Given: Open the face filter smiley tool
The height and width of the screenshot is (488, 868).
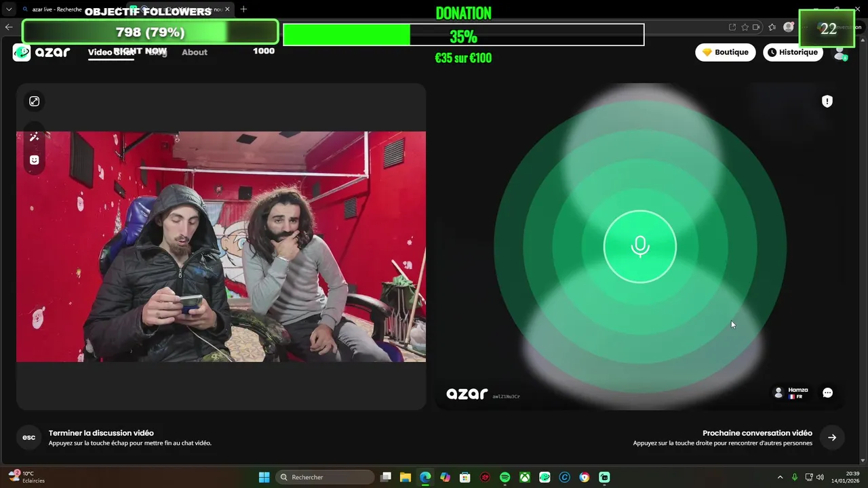Looking at the screenshot, I should 34,160.
